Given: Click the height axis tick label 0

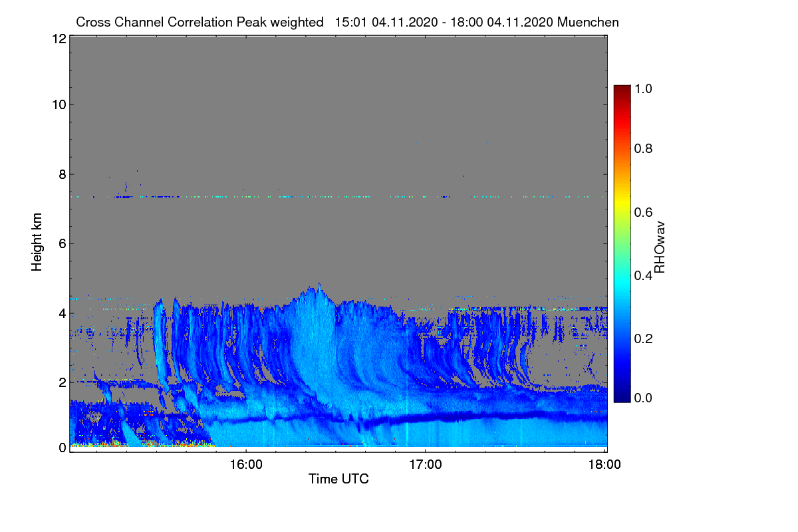Looking at the screenshot, I should (x=62, y=448).
